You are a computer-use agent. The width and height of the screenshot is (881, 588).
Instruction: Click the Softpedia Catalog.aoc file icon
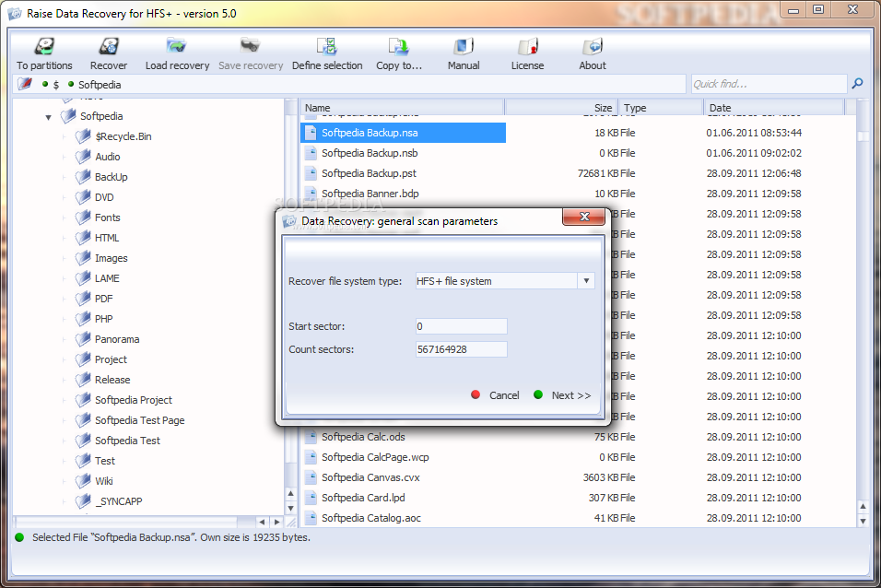311,518
